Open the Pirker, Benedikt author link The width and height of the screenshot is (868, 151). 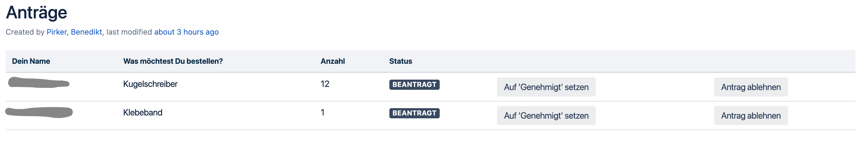click(x=74, y=32)
